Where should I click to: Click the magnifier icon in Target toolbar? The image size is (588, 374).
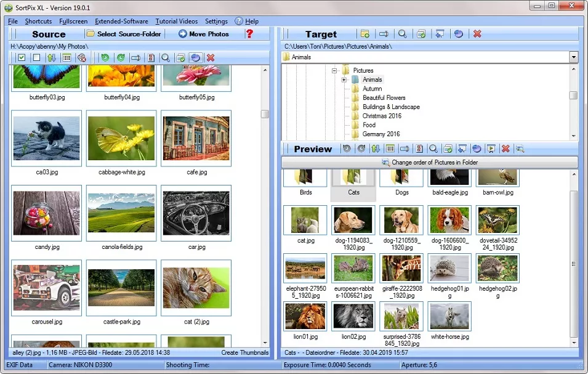(403, 34)
